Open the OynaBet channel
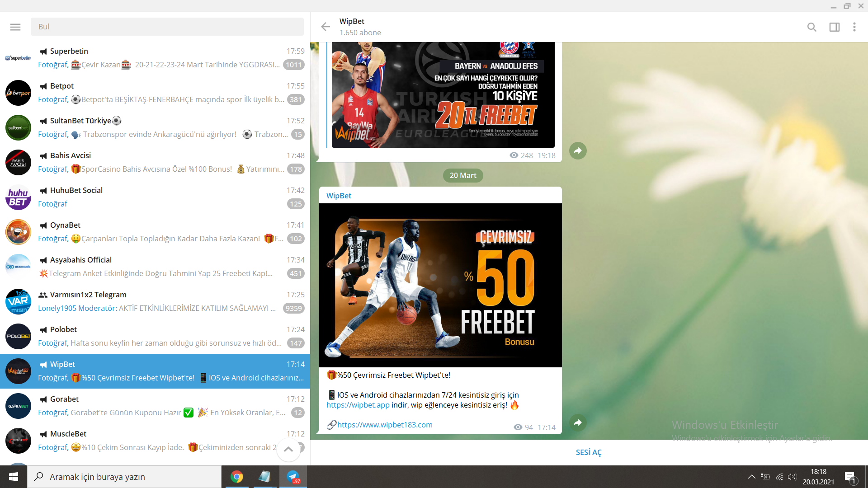The width and height of the screenshot is (868, 488). click(x=155, y=232)
